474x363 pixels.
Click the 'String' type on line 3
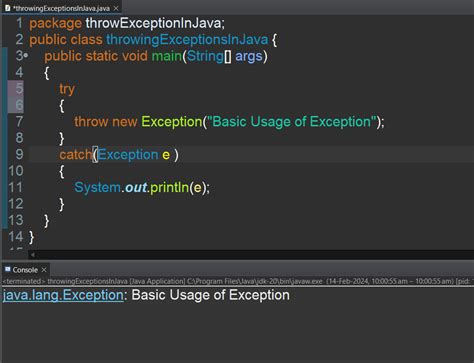205,56
